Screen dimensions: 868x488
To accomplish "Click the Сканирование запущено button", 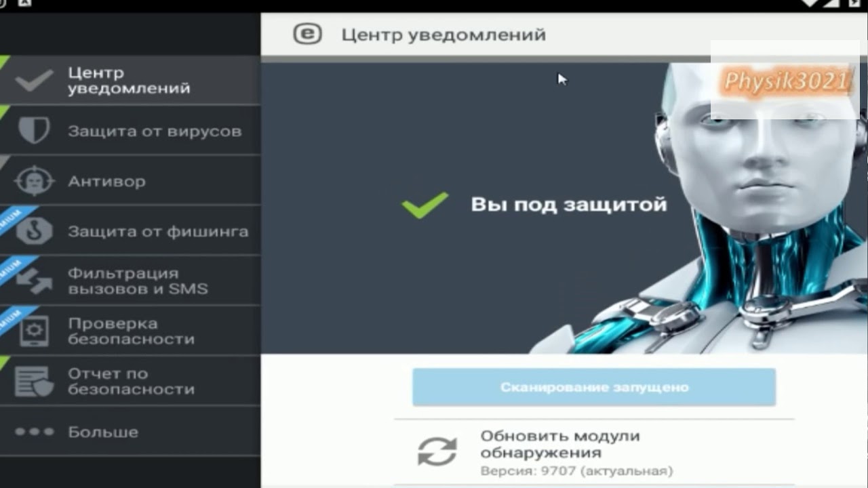I will [x=594, y=387].
